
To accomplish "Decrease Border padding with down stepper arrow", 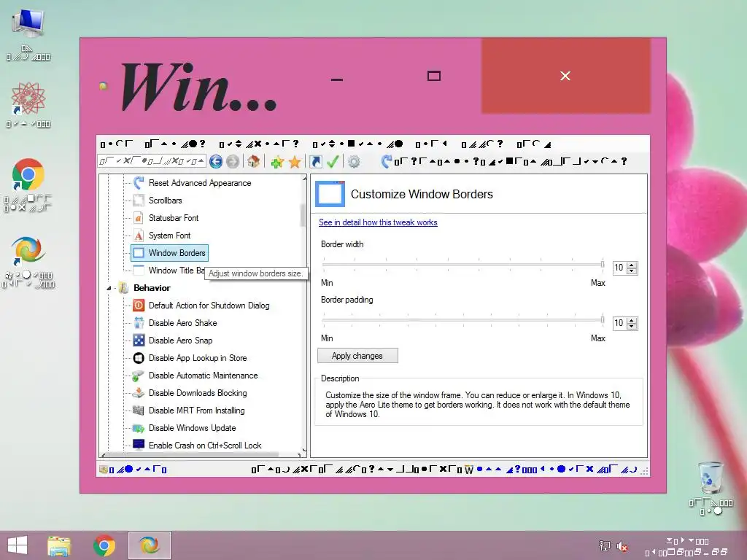I will coord(632,326).
